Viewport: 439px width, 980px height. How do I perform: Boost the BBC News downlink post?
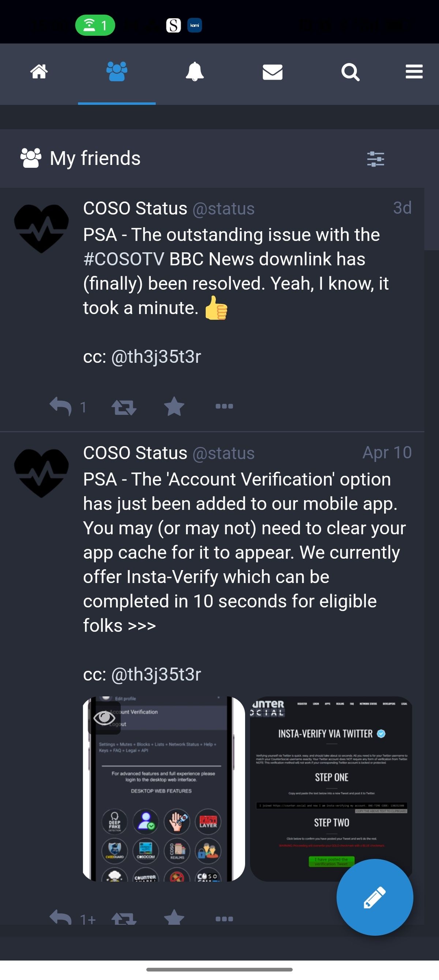123,406
